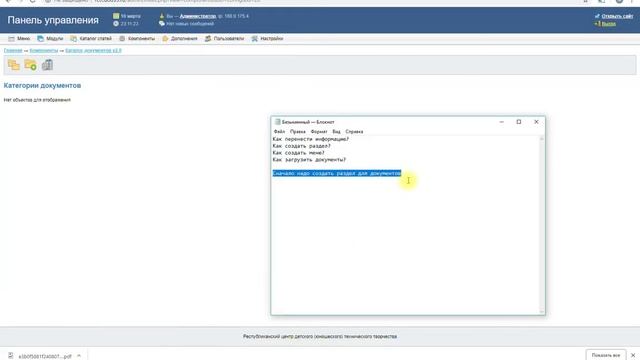
Task: Click the footer organization text
Action: pos(320,336)
